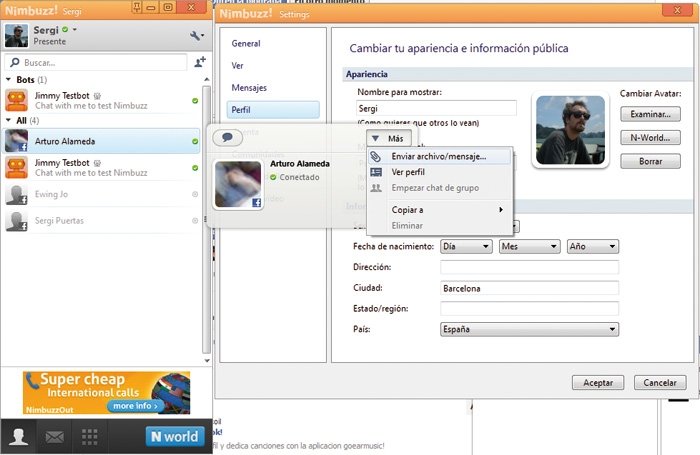The width and height of the screenshot is (700, 455).
Task: Click the Dirección input field
Action: pyautogui.click(x=529, y=267)
